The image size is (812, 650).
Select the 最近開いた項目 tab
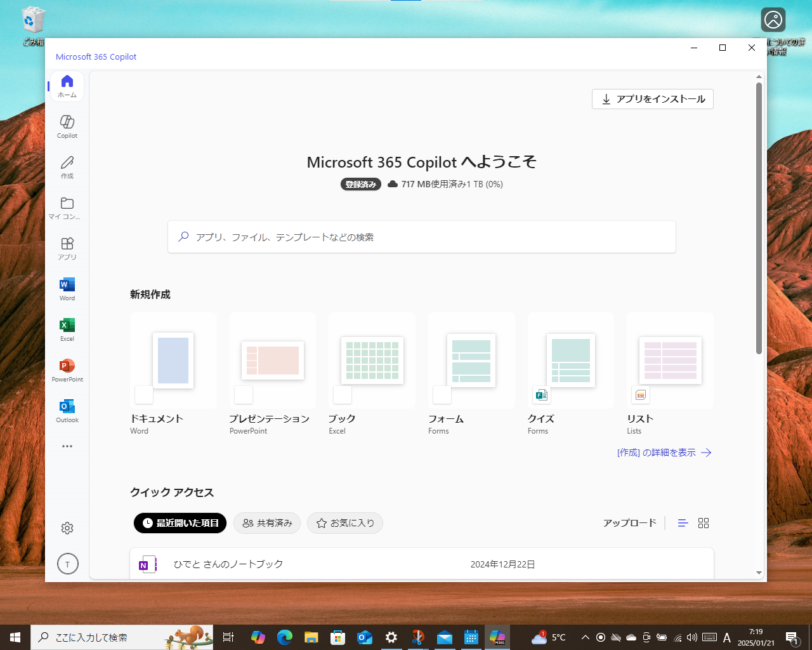coord(180,523)
